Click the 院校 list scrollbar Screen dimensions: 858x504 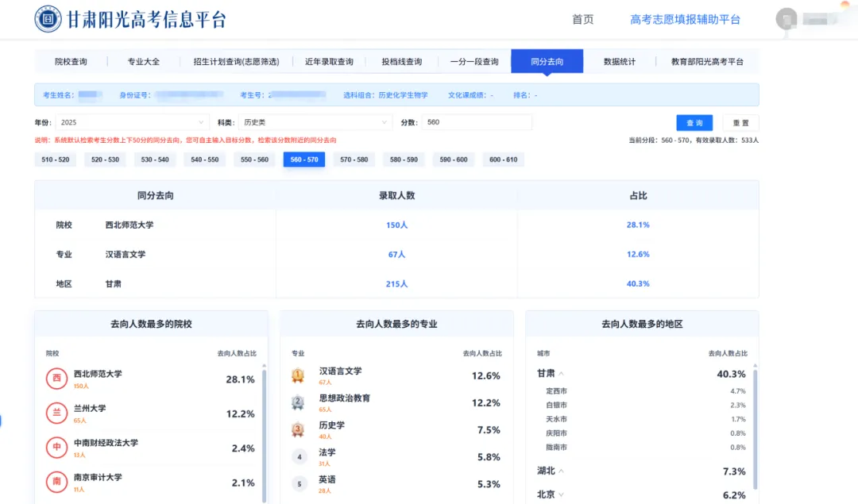click(x=265, y=435)
